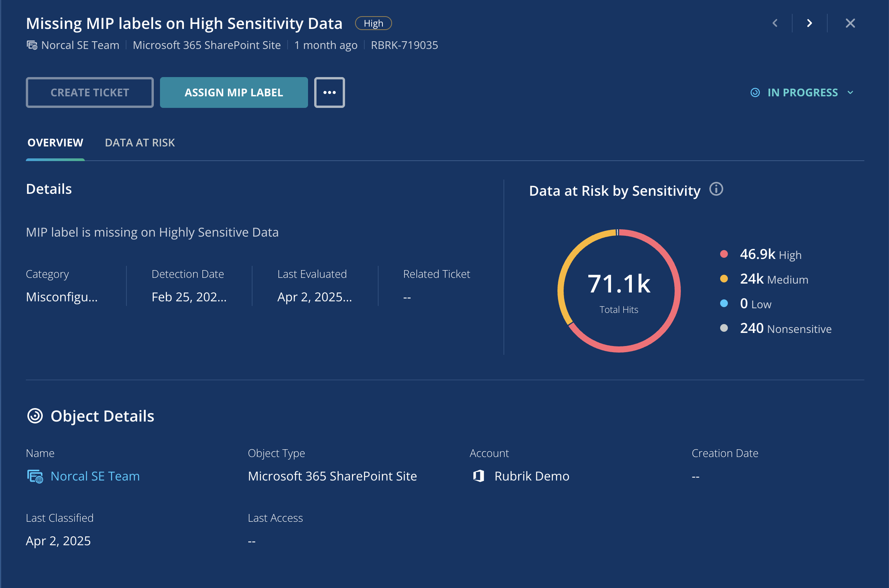Click the 24k Medium legend value

click(x=752, y=279)
